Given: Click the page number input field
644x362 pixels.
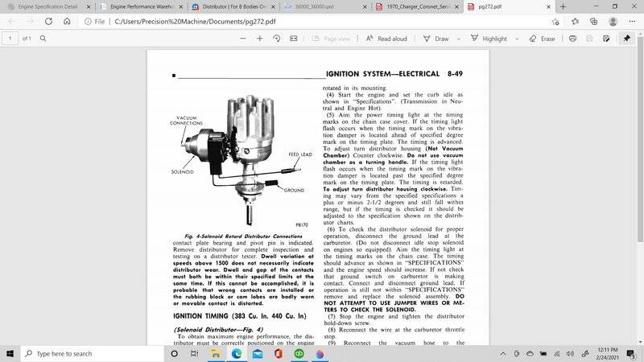Looking at the screenshot, I should (10, 38).
